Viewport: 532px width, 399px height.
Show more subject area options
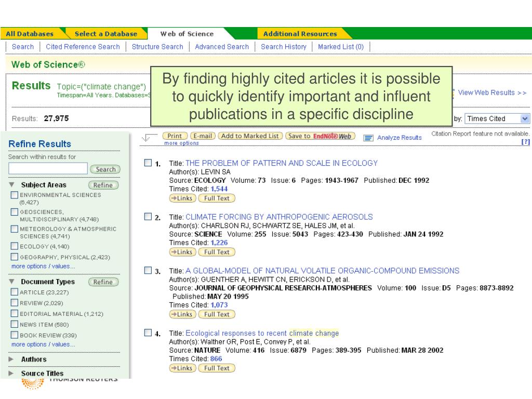[x=43, y=267]
